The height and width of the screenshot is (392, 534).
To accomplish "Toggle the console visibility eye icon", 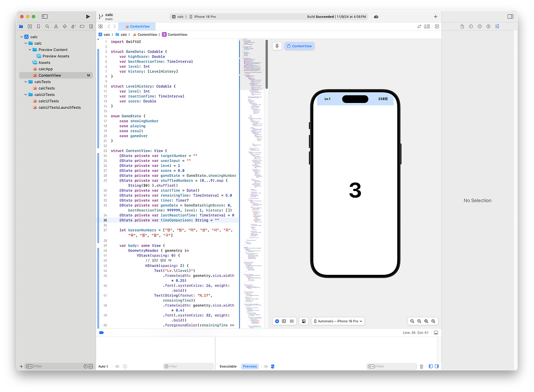I will point(266,367).
